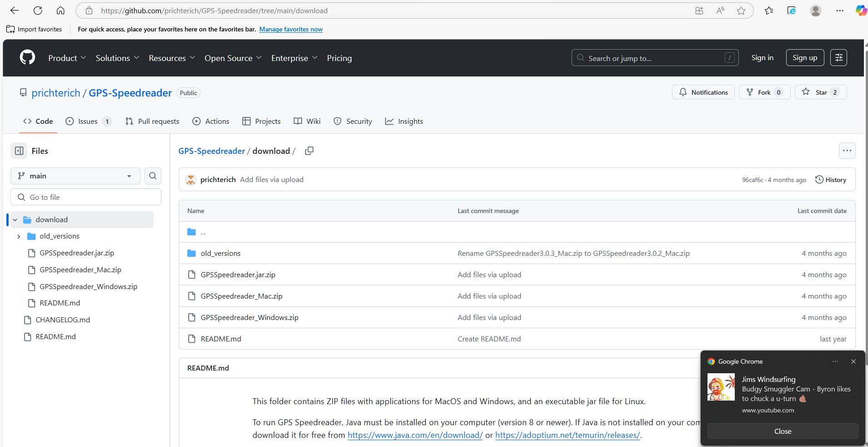
Task: Open the GitHub appearance settings icon
Action: coord(838,58)
